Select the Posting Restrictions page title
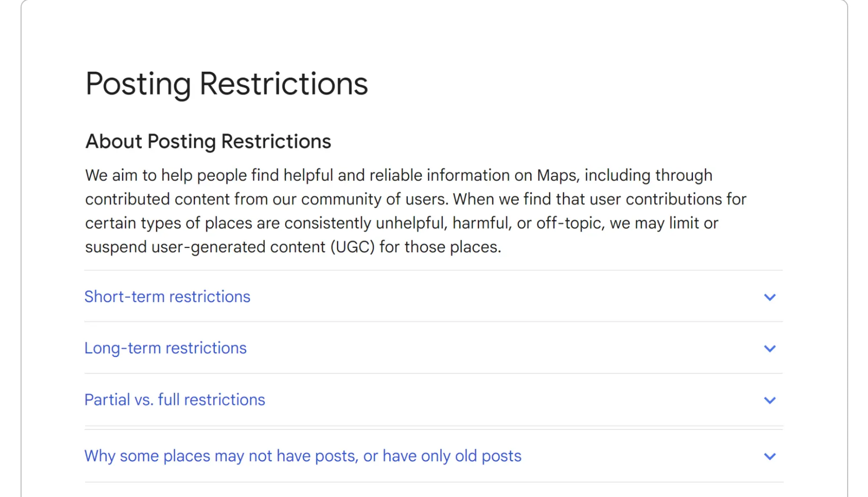This screenshot has height=497, width=868. pos(226,83)
